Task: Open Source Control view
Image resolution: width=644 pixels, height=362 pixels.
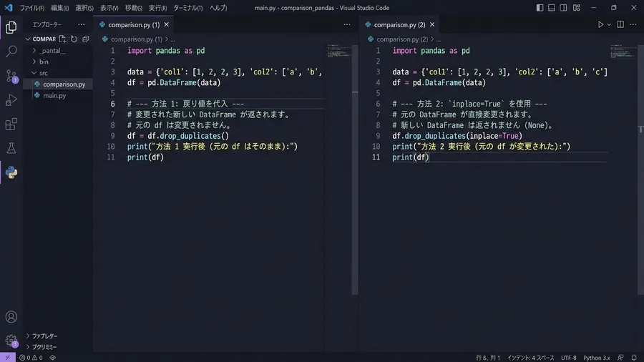Action: pyautogui.click(x=11, y=76)
